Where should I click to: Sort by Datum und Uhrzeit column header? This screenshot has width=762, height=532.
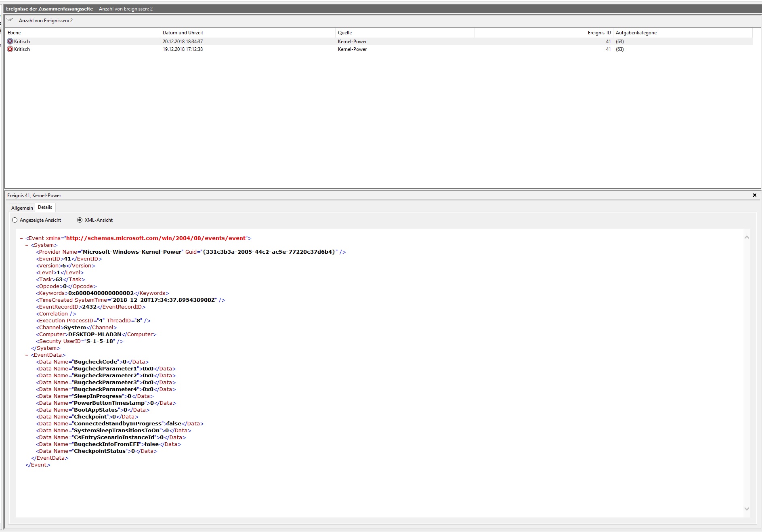(x=247, y=33)
